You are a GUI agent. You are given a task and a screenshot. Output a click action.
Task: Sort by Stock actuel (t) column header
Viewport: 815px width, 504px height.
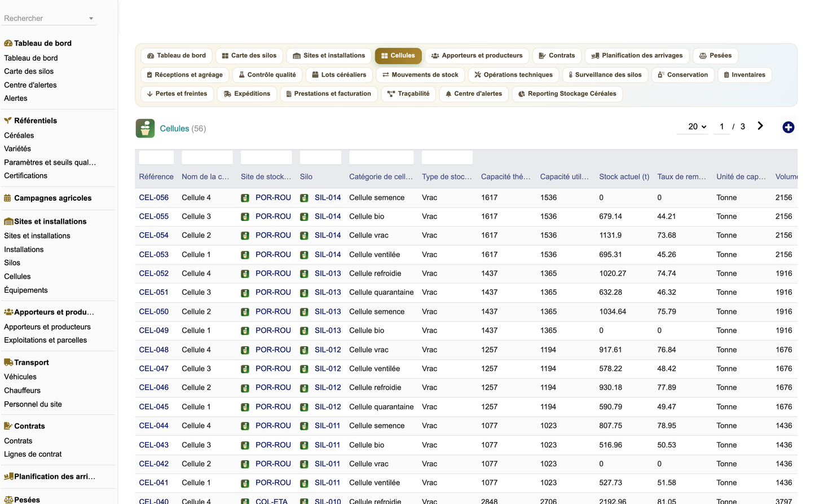[x=624, y=177]
